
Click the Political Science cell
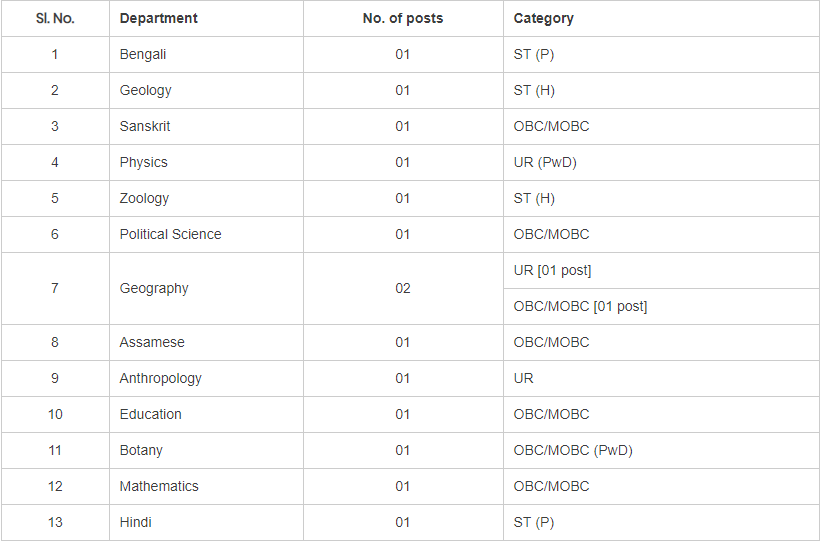170,234
